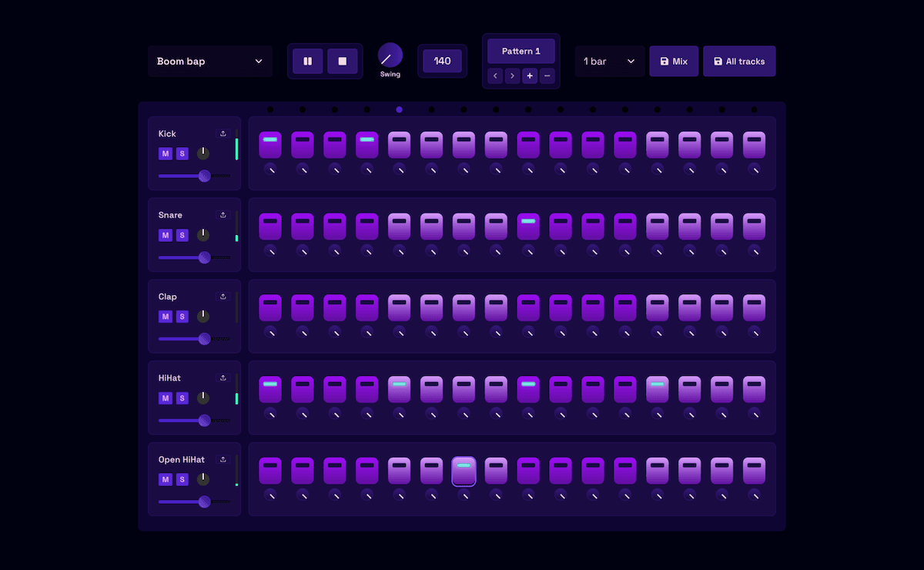The height and width of the screenshot is (570, 924).
Task: Click the Pattern 1 name button
Action: click(x=521, y=52)
